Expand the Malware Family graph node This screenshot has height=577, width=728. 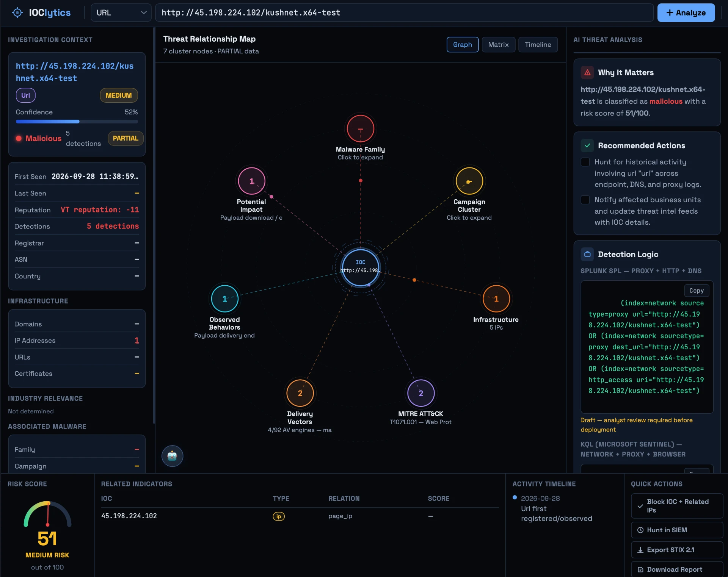click(x=360, y=129)
